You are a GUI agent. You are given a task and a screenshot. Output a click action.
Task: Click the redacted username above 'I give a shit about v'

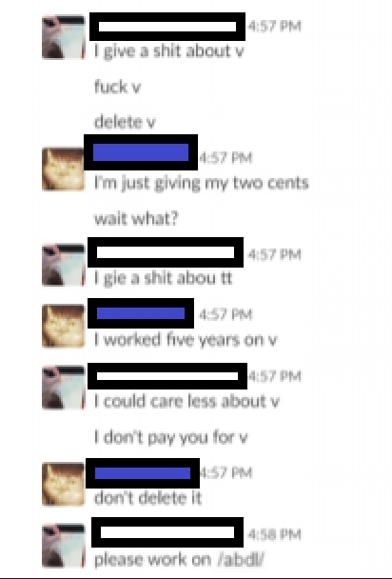[x=167, y=27]
